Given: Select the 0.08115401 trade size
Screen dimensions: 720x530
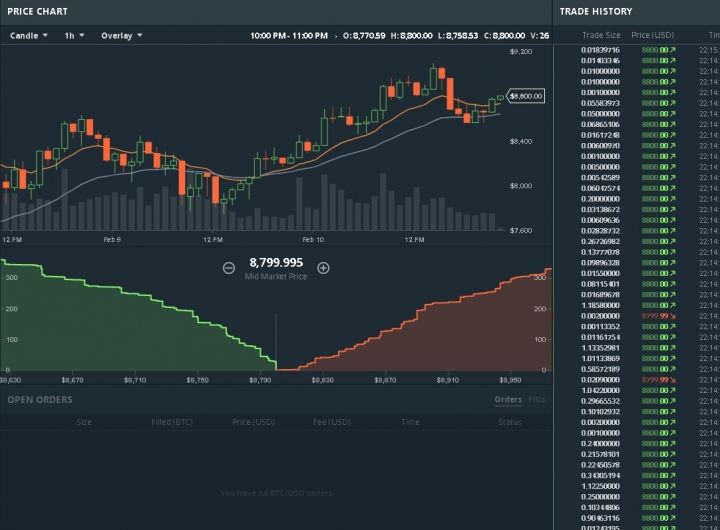Looking at the screenshot, I should 600,284.
